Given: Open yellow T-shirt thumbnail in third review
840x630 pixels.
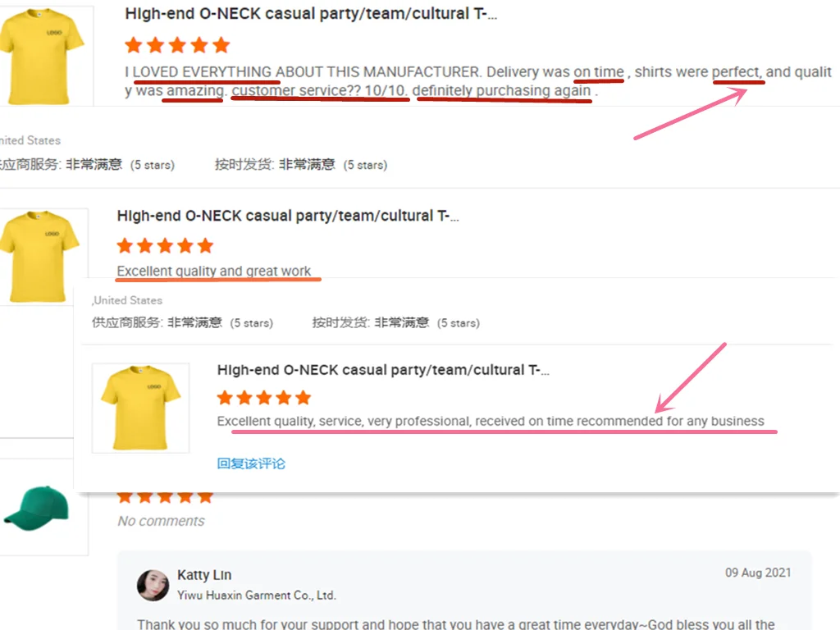Looking at the screenshot, I should click(140, 408).
